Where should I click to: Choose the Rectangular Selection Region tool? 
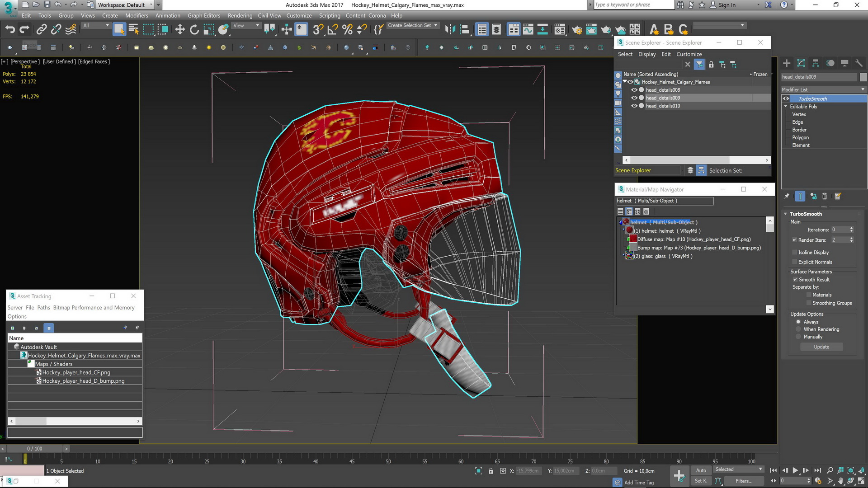click(x=148, y=30)
